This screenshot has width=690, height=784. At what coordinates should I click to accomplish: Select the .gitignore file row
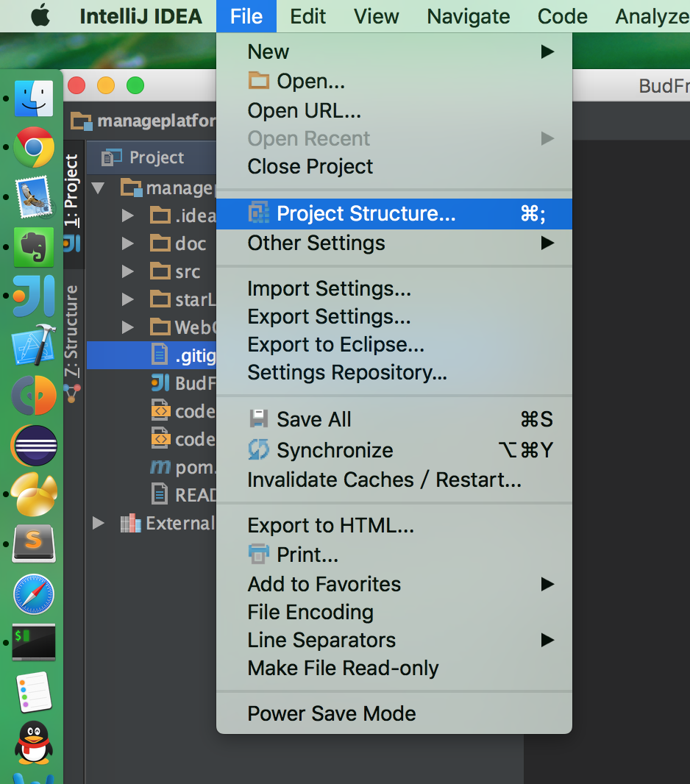point(152,355)
